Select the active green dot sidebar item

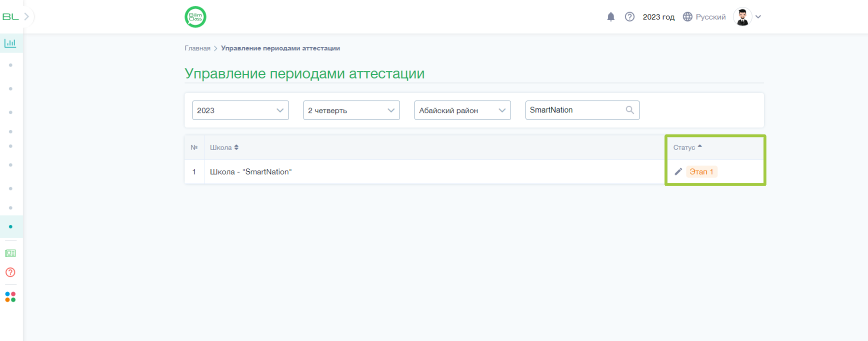click(11, 227)
